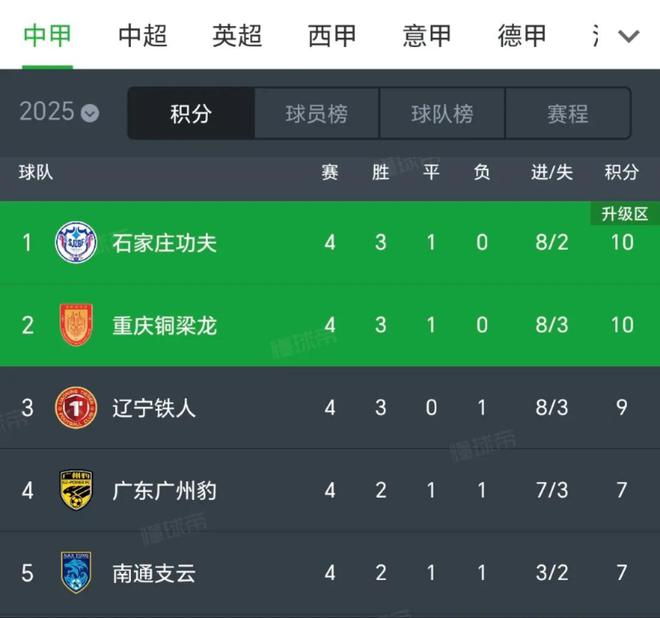Click the 南通支云 team crest
This screenshot has height=618, width=660.
76,573
